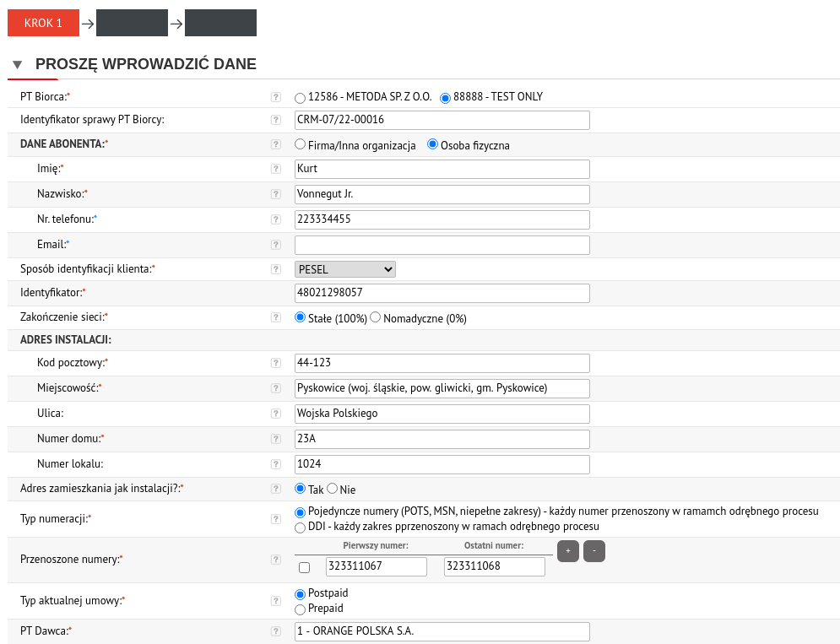Screen dimensions: 840x644
Task: Open help icon for PT Biorca
Action: tap(276, 97)
